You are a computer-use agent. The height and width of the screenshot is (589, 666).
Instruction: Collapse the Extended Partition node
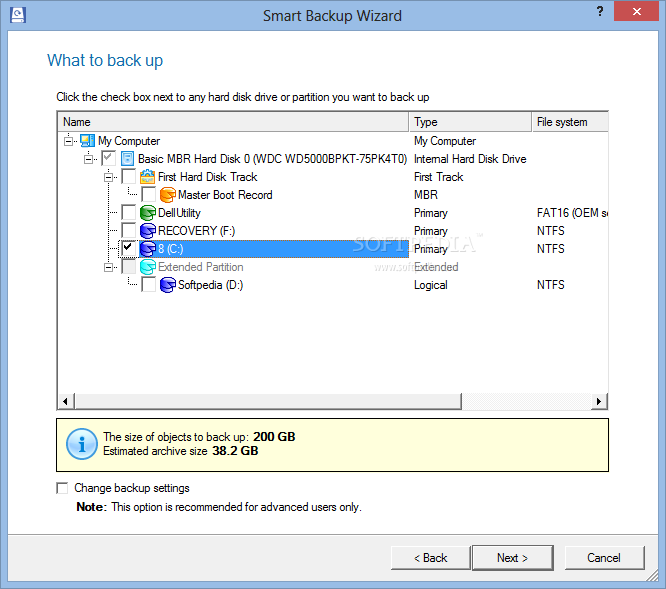[x=108, y=267]
